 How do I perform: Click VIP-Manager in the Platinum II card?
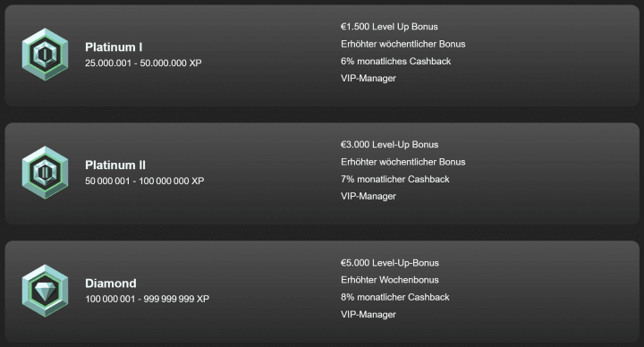point(369,196)
